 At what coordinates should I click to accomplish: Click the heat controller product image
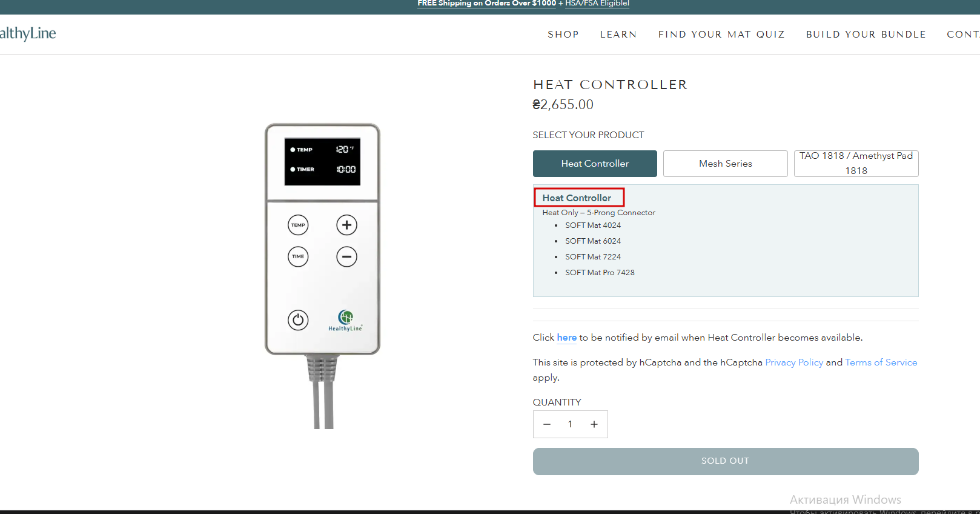322,276
